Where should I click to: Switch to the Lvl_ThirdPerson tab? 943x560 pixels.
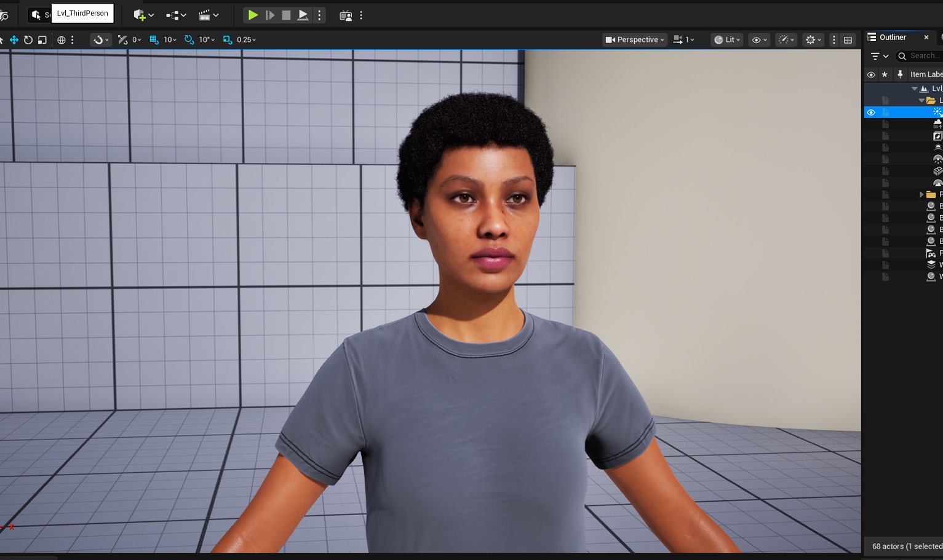[82, 13]
